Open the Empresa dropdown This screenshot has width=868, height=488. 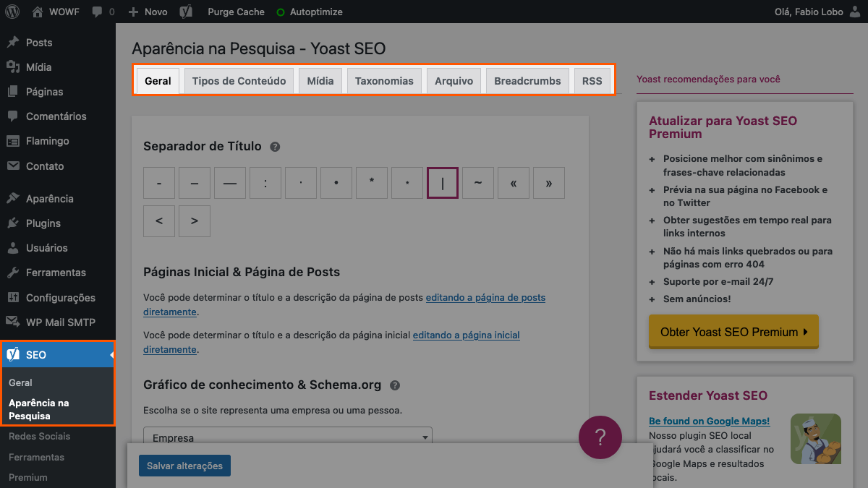pos(288,436)
